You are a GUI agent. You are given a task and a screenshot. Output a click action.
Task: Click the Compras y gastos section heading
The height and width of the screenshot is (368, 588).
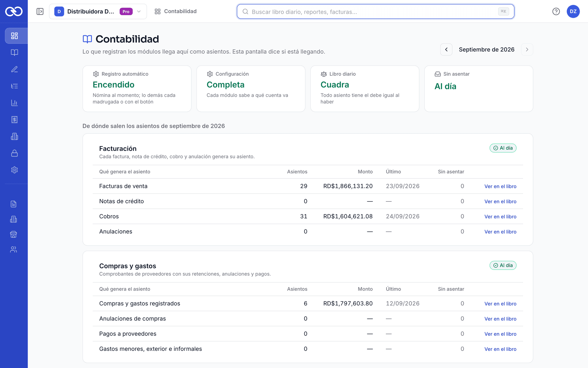tap(128, 266)
